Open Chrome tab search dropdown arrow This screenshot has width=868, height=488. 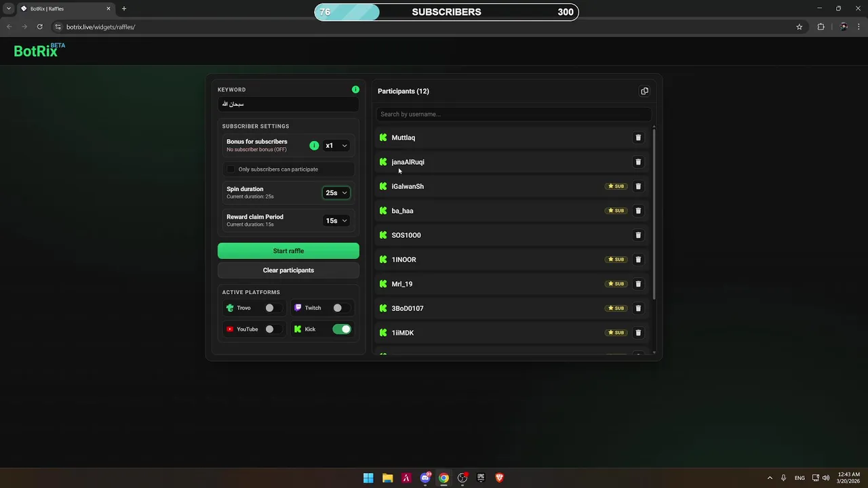(x=9, y=9)
